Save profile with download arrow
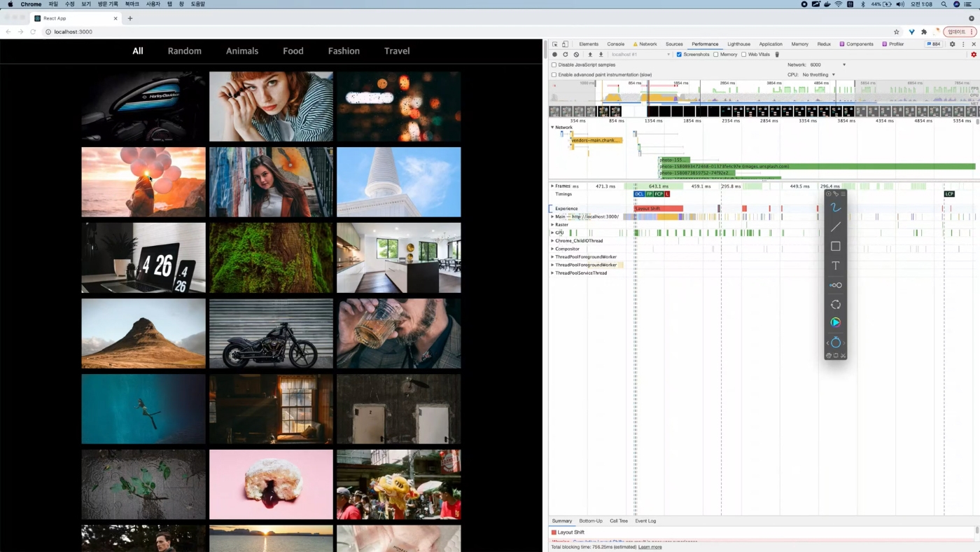 tap(601, 55)
